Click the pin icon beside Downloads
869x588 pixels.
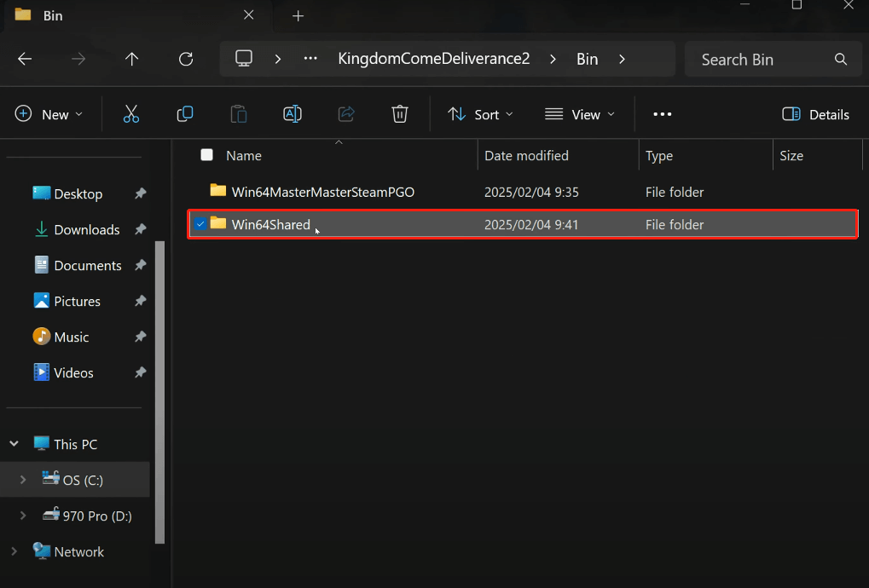pyautogui.click(x=140, y=229)
